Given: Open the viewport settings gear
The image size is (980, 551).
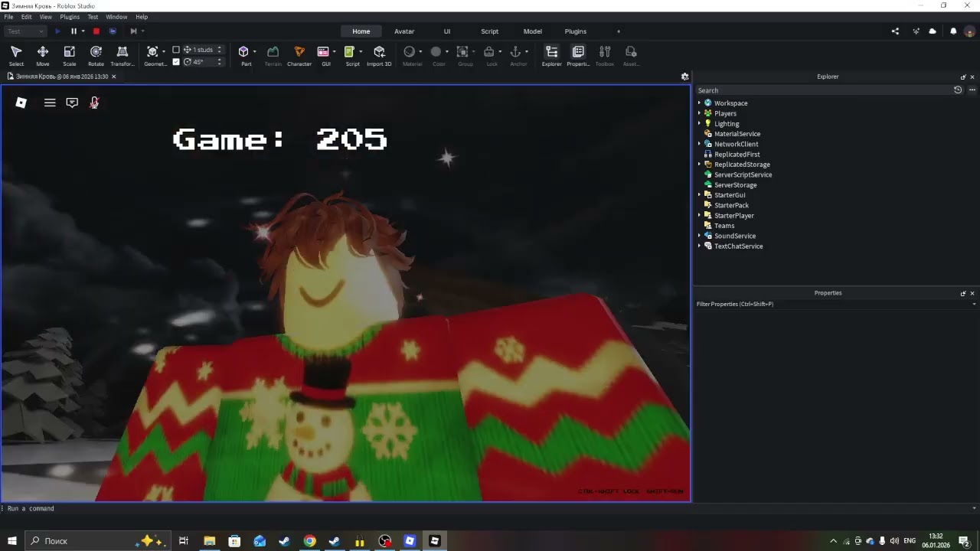Looking at the screenshot, I should [685, 77].
